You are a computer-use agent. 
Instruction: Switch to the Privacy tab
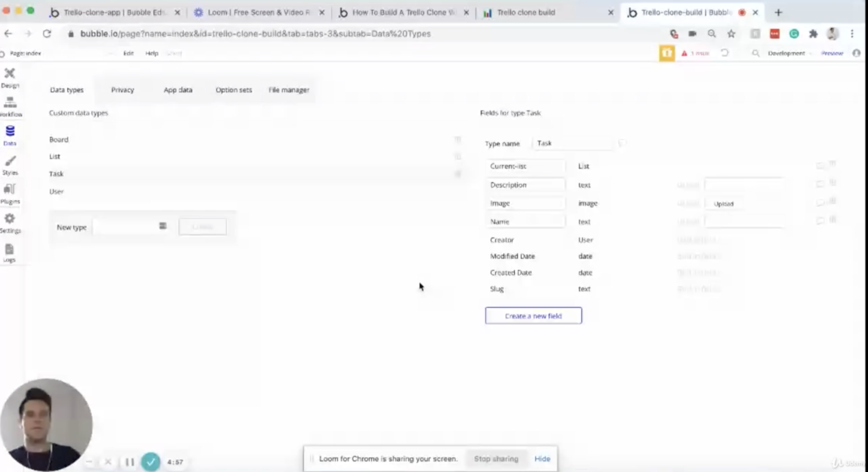tap(122, 90)
